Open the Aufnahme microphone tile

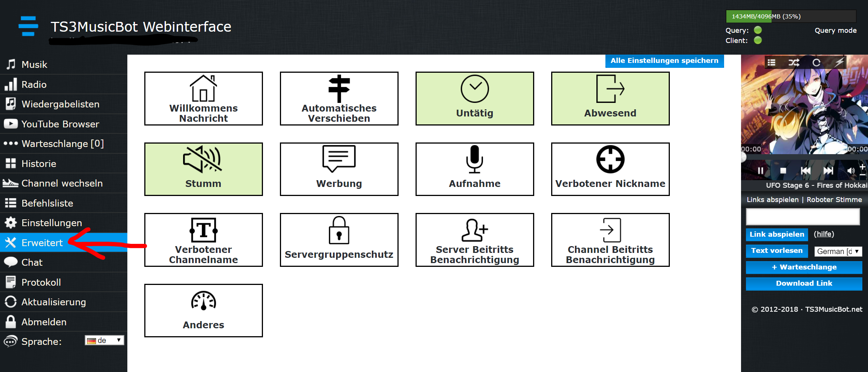coord(475,169)
